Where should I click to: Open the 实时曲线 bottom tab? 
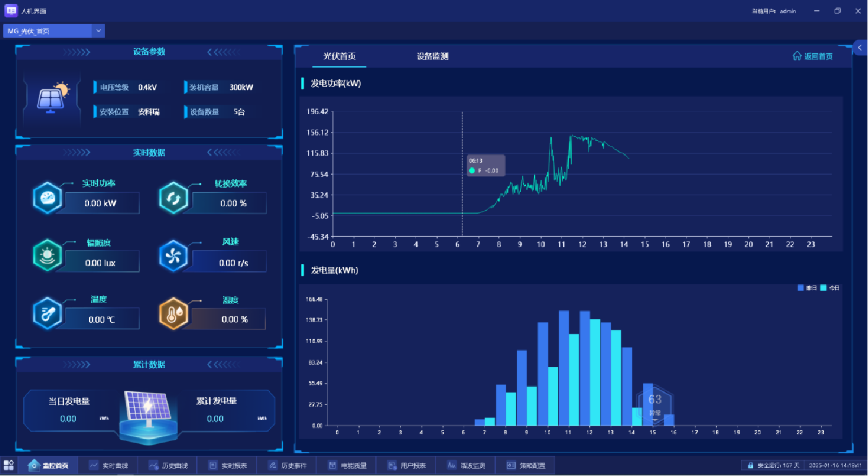click(x=108, y=465)
